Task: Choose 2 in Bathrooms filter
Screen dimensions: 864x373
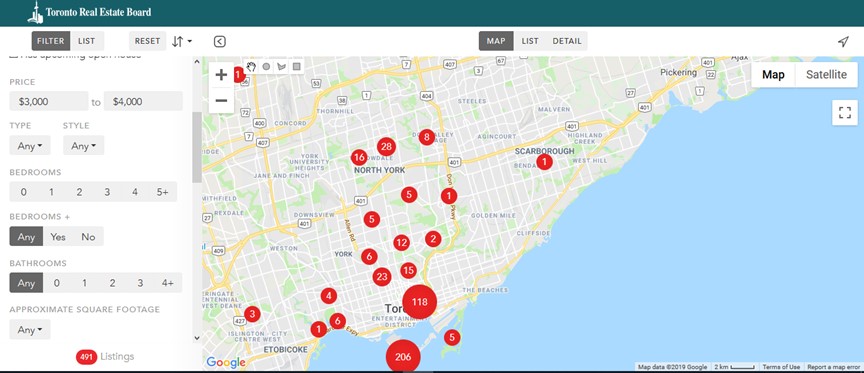Action: [112, 283]
